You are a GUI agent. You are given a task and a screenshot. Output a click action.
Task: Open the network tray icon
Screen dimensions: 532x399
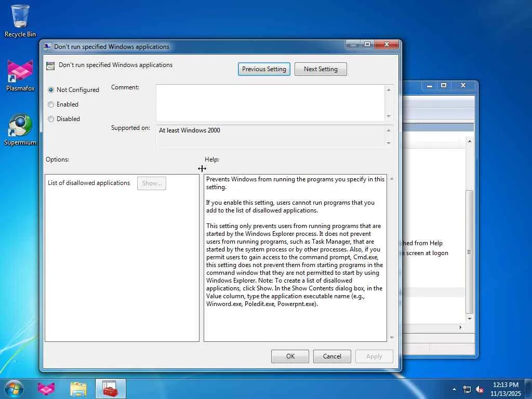coord(467,390)
